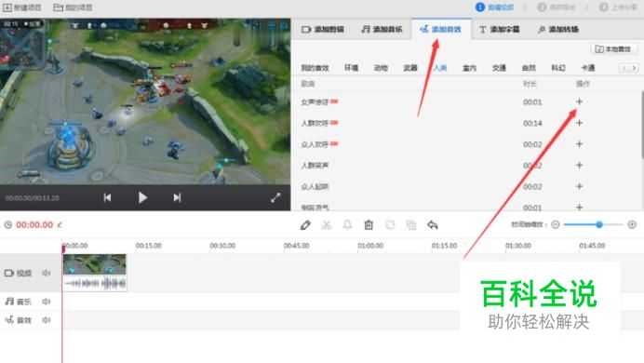
Task: Switch to 添加转场 tab
Action: [x=558, y=29]
